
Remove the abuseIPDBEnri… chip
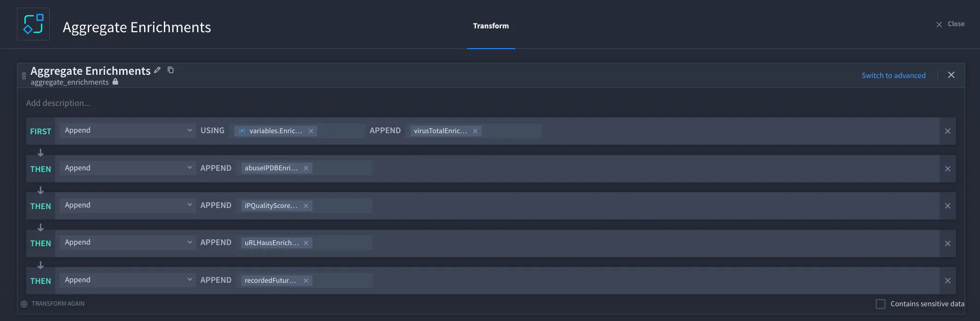tap(306, 168)
